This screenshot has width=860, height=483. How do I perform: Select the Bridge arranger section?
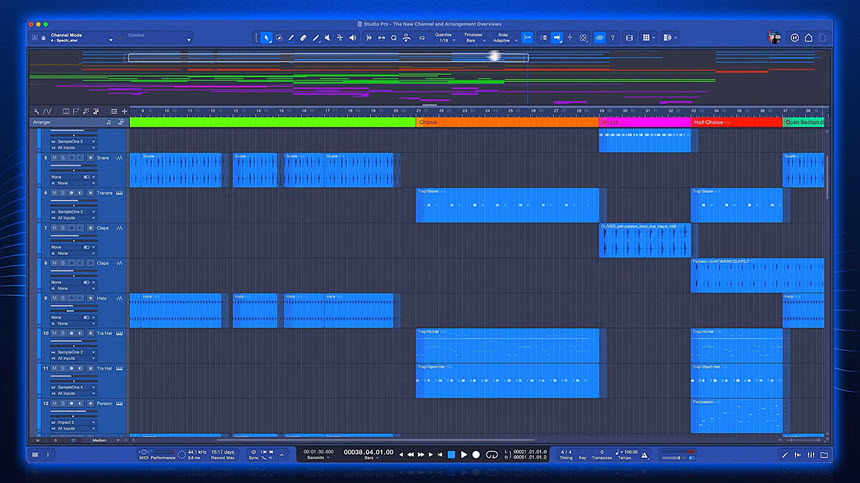(645, 122)
